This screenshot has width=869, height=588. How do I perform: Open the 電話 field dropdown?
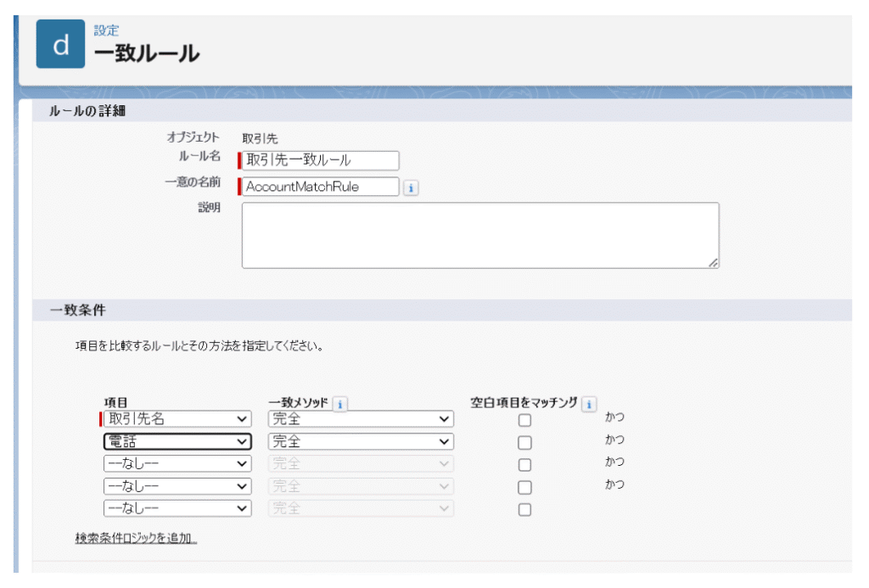[x=177, y=441]
